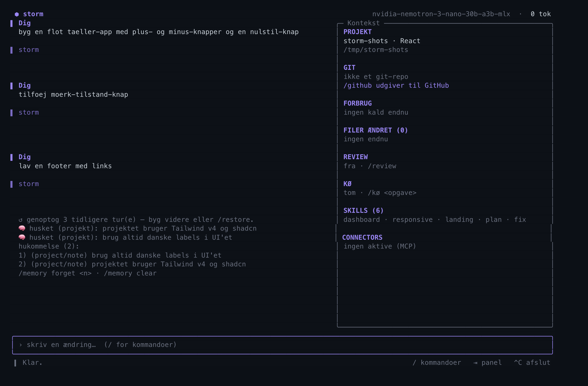Click model name 'nvidia-nemotron-3-nano-30b-a3b-mlx'
Viewport: 588px width, 386px height.
tap(441, 14)
